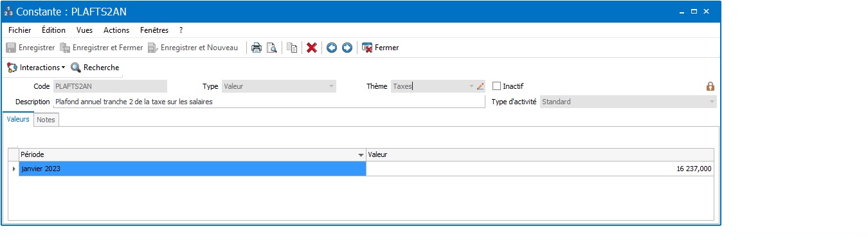This screenshot has width=868, height=240.
Task: Open the Fenêtres menu
Action: 154,30
